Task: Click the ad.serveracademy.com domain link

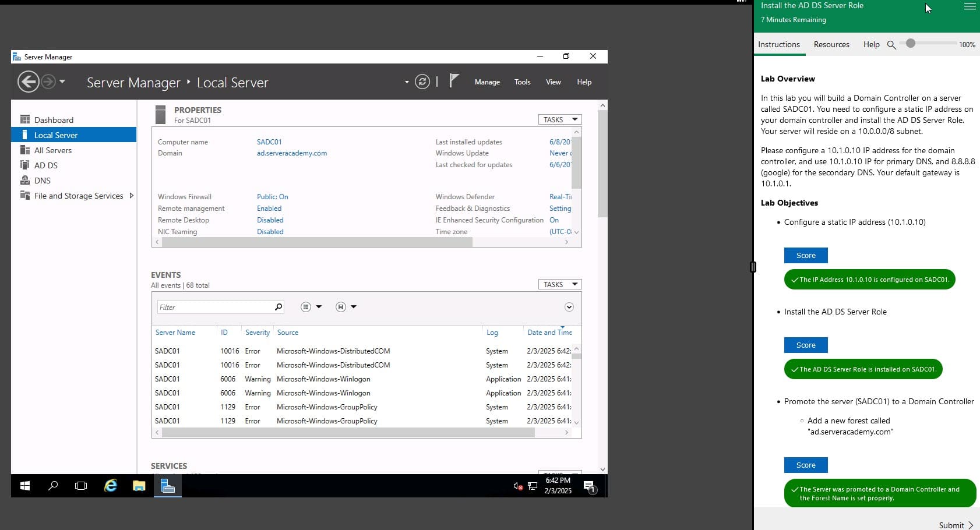Action: point(291,153)
